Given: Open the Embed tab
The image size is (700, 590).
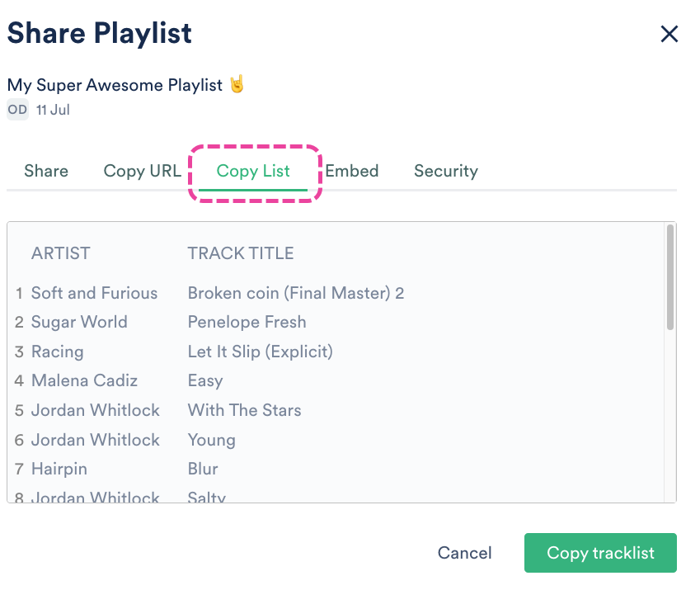Looking at the screenshot, I should (352, 171).
